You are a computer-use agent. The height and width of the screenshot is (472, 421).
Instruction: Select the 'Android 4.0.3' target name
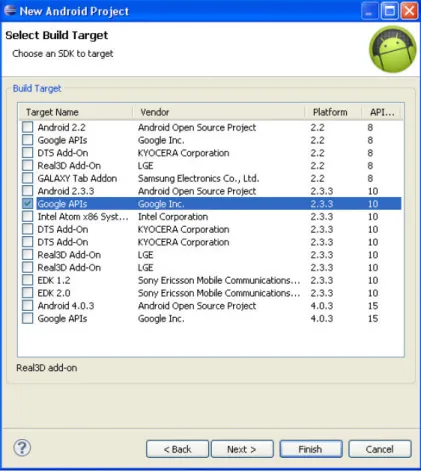66,306
